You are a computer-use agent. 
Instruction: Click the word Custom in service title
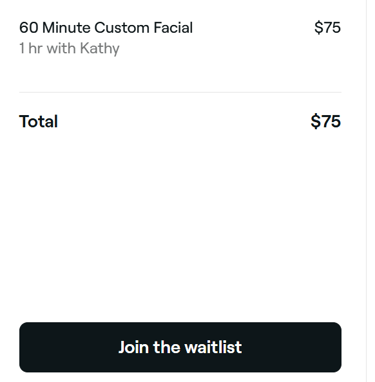pos(122,28)
